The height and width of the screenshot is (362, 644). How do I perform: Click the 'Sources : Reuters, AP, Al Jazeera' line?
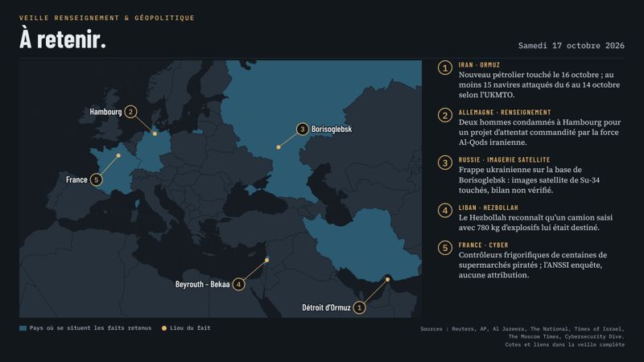tap(522, 329)
